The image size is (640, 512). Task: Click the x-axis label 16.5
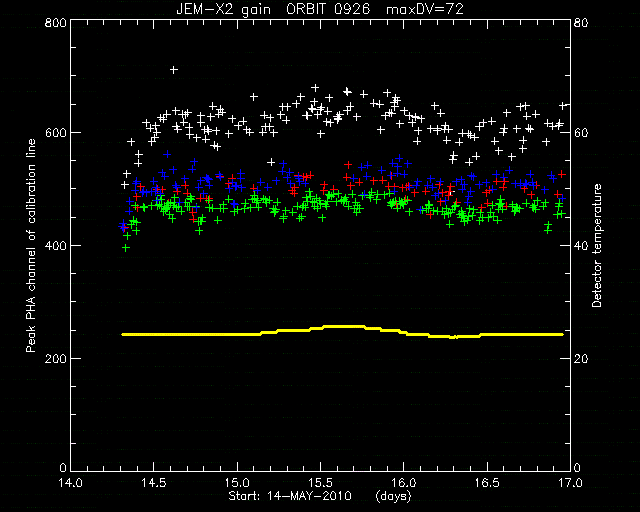[x=487, y=483]
